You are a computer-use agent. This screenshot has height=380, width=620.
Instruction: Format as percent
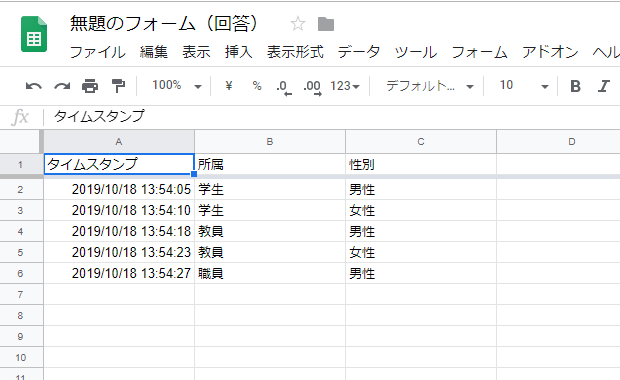pos(257,86)
